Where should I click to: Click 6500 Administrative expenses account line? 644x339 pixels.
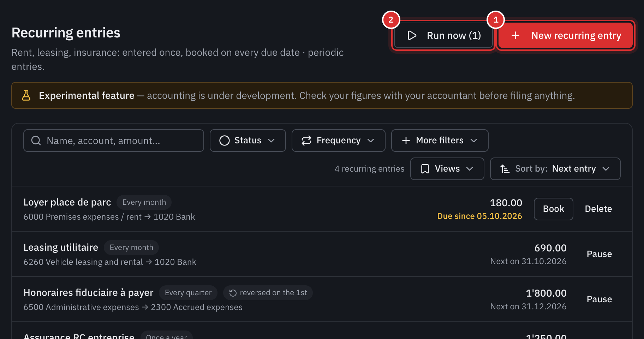[133, 307]
